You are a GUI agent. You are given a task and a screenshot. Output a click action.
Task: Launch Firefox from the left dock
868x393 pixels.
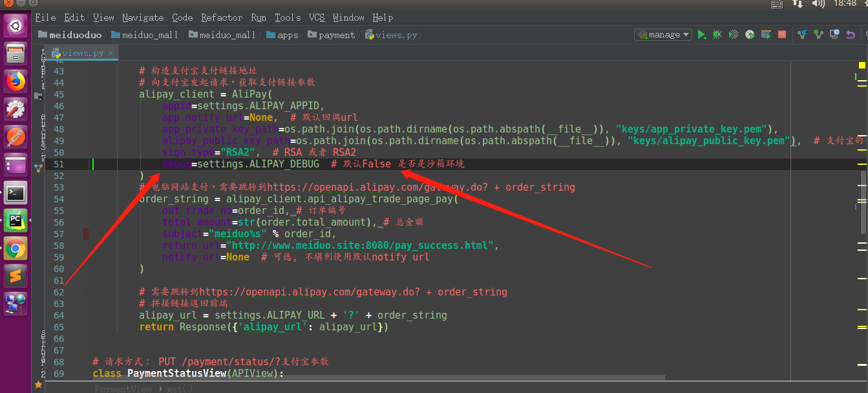(14, 82)
